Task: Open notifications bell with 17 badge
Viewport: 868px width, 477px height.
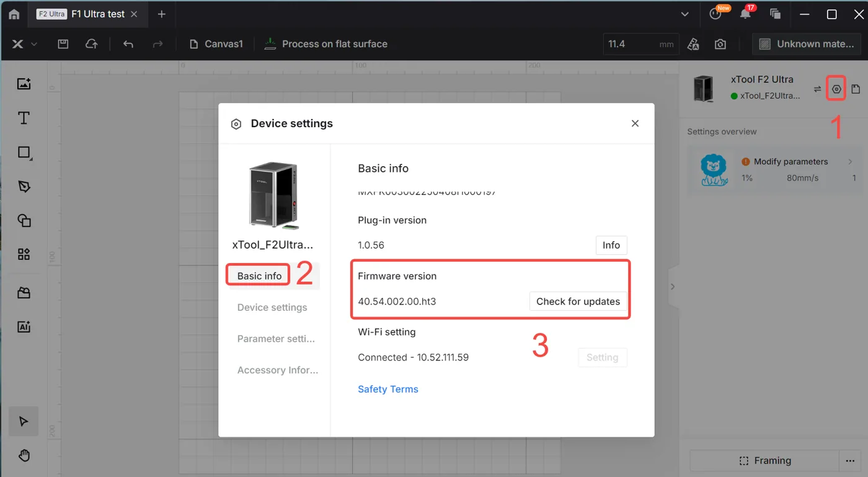Action: [x=746, y=14]
